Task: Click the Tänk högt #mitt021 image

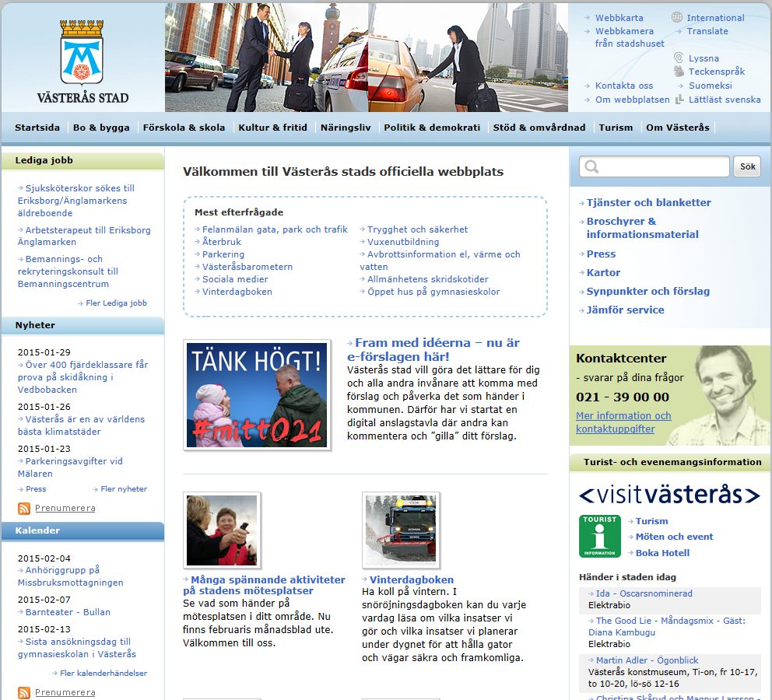Action: coord(257,395)
